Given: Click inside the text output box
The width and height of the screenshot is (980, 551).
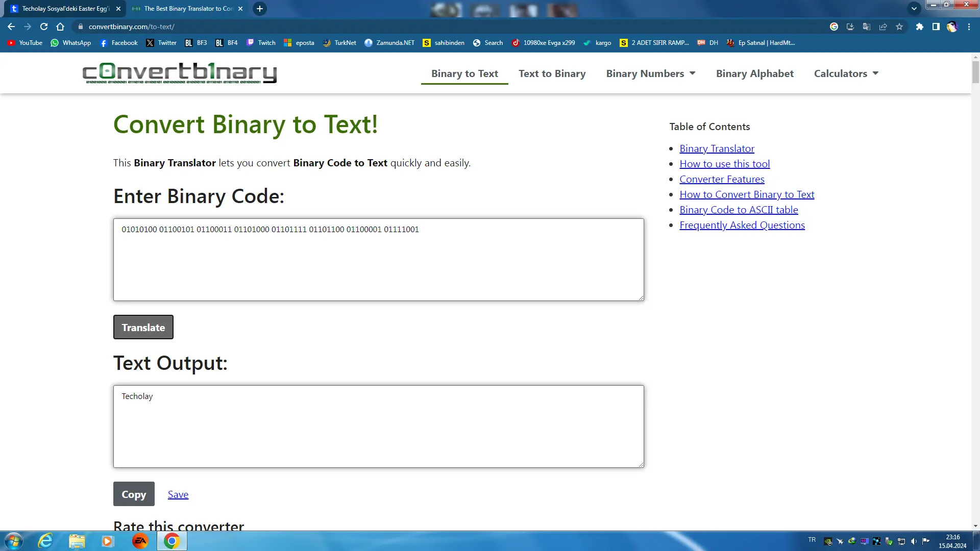Looking at the screenshot, I should tap(378, 427).
